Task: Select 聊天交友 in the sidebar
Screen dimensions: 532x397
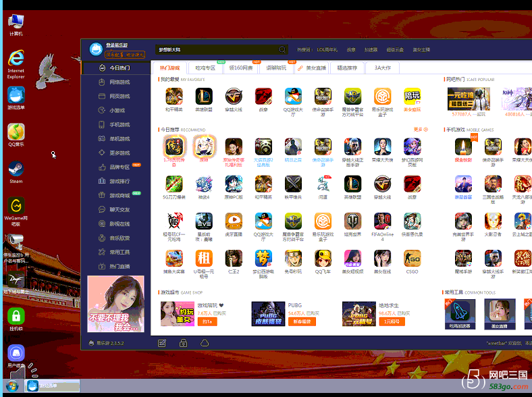Action: 115,210
